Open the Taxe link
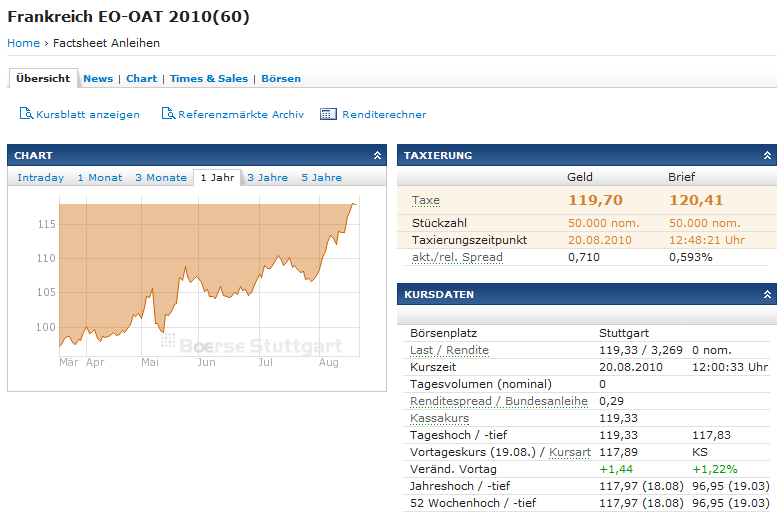 pyautogui.click(x=426, y=201)
